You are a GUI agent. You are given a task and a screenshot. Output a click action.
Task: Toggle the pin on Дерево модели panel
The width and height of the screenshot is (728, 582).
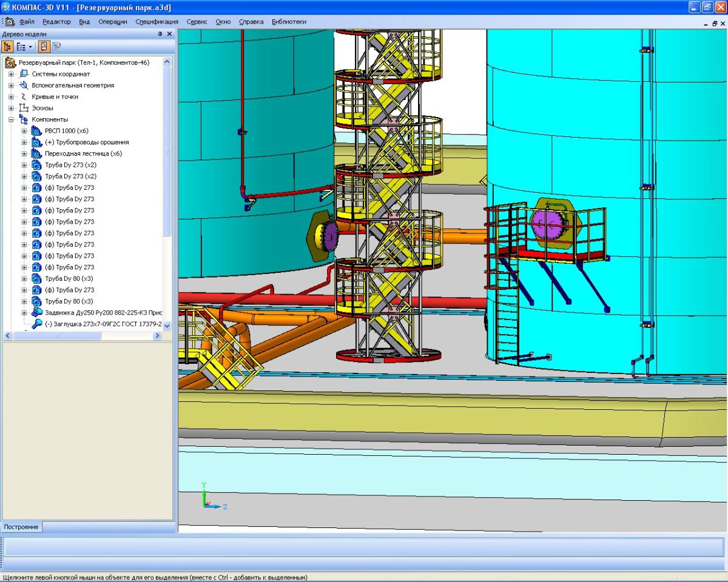pos(160,35)
